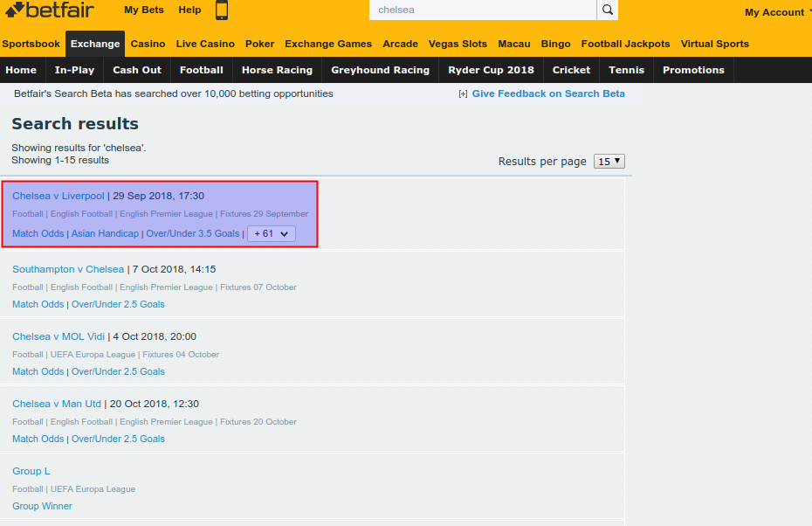Click the 'Search results' heading
812x526 pixels.
click(x=75, y=124)
